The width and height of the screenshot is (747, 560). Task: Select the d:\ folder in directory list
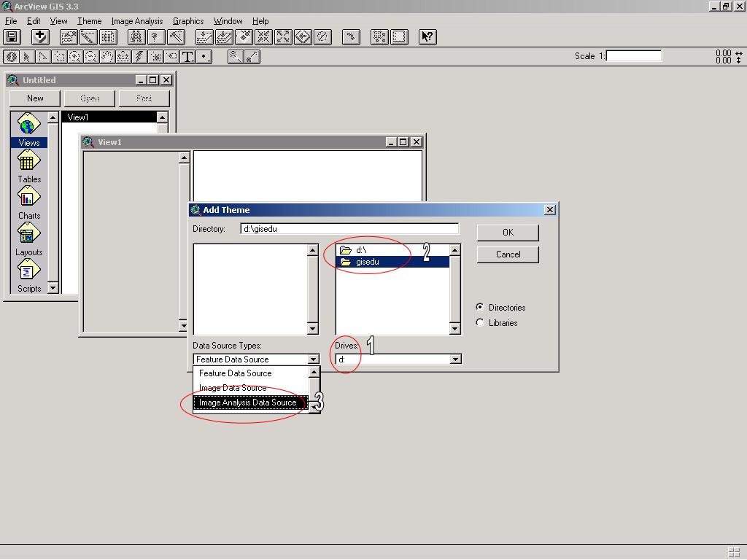pyautogui.click(x=392, y=249)
